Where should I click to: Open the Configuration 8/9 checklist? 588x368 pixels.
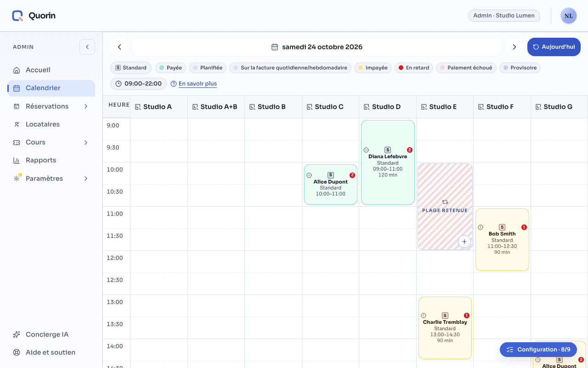(538, 350)
